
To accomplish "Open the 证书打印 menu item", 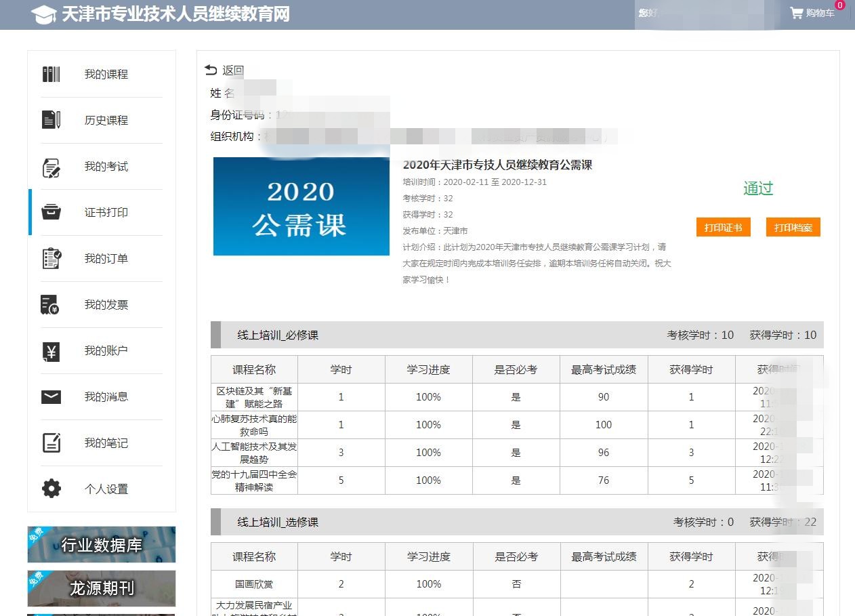I will (x=106, y=213).
